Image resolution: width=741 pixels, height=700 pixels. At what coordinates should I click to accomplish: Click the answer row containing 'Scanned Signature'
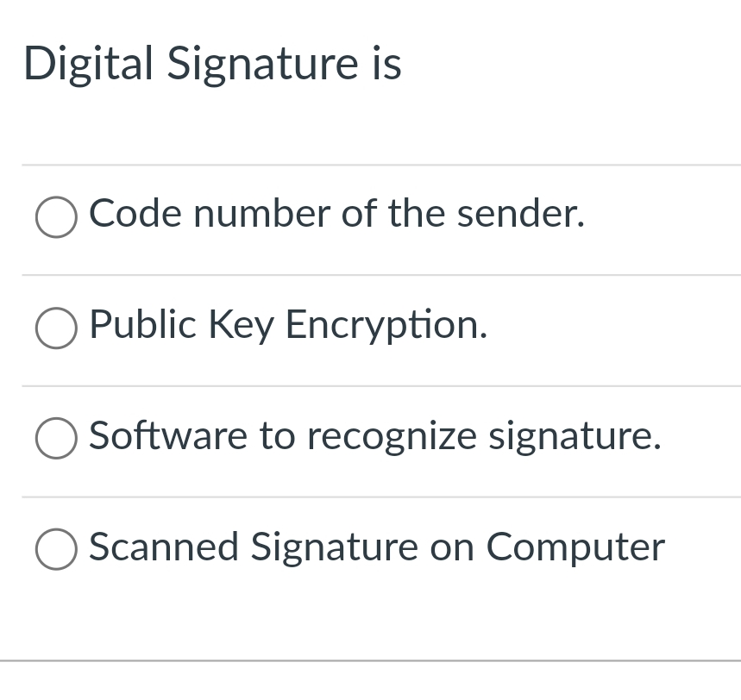click(x=377, y=547)
